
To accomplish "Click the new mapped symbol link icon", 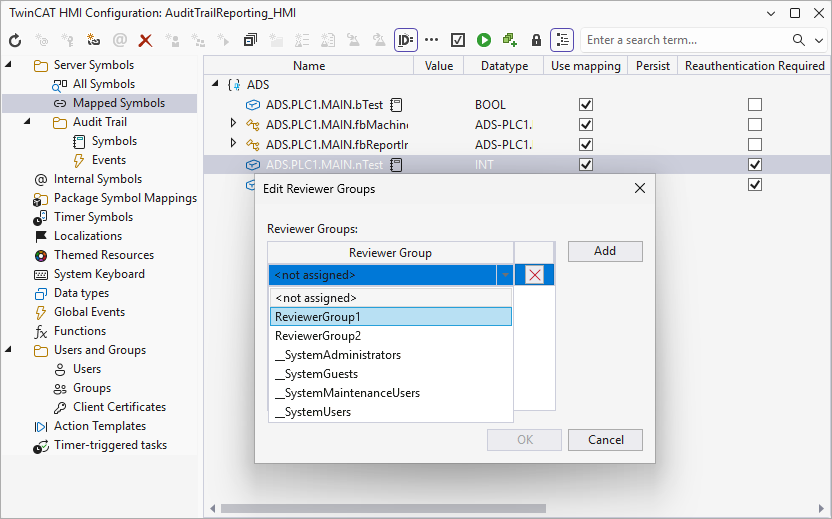I will (x=94, y=40).
